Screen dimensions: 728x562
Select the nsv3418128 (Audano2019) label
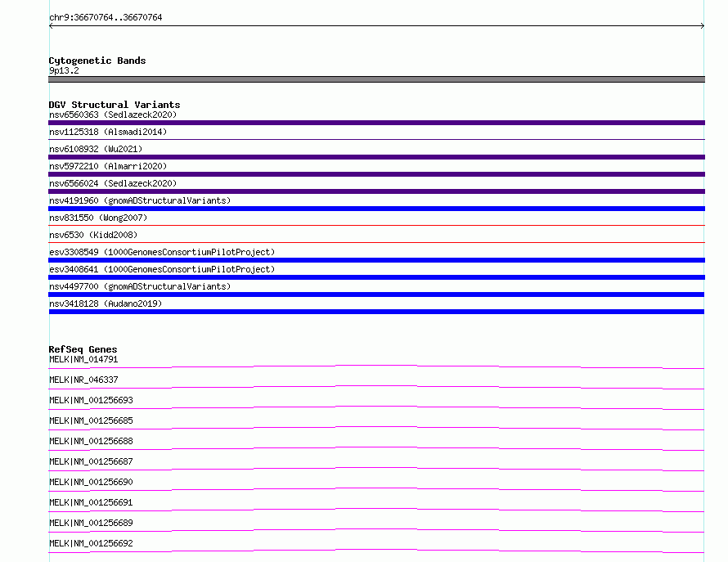pos(106,303)
